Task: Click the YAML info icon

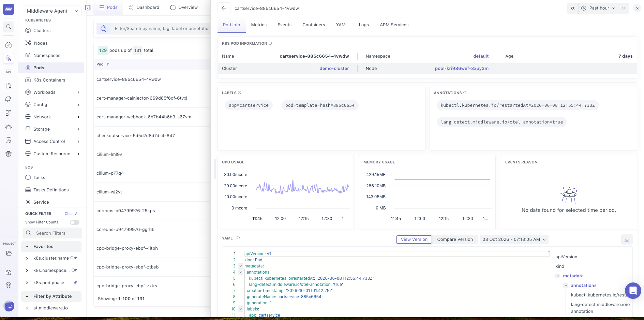Action: (x=238, y=238)
